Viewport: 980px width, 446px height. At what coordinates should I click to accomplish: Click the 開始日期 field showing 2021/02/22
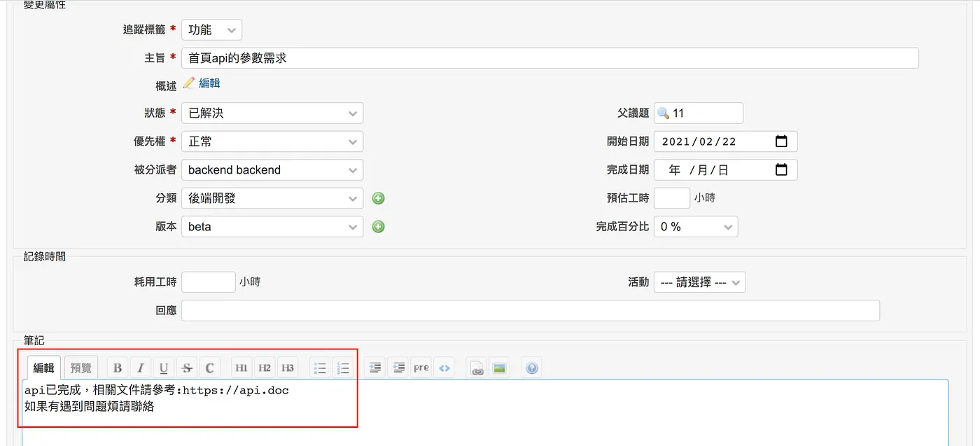(726, 141)
